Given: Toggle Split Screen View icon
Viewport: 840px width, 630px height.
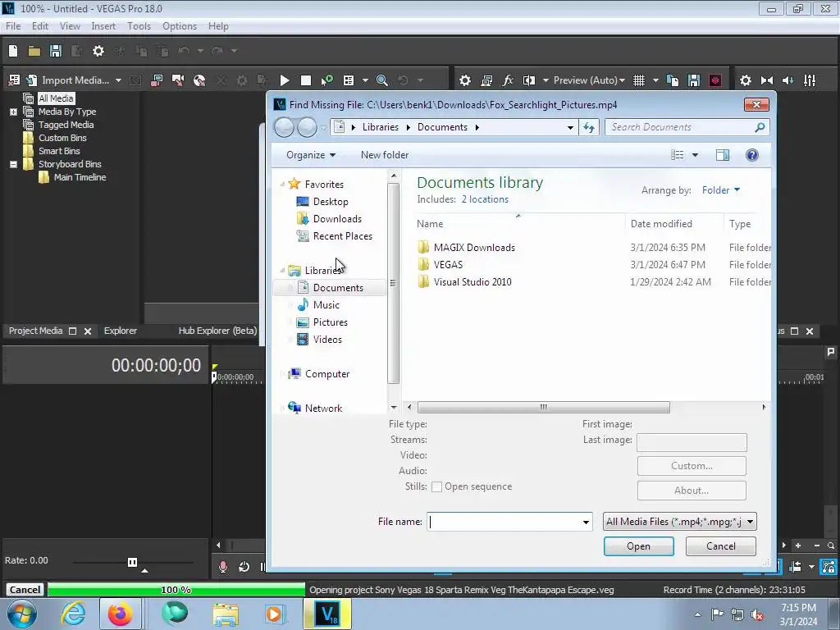Looking at the screenshot, I should pyautogui.click(x=529, y=80).
